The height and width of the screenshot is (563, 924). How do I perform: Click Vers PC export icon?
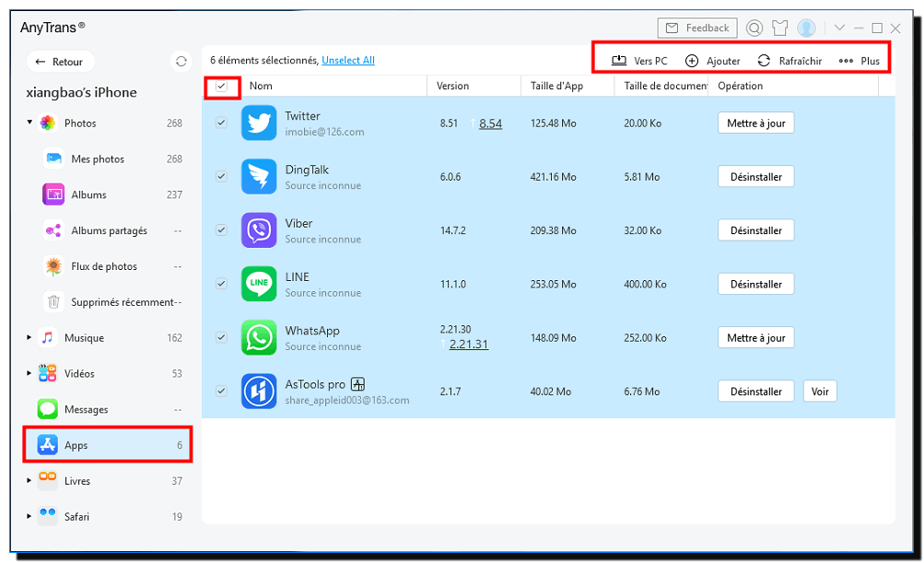click(x=619, y=61)
